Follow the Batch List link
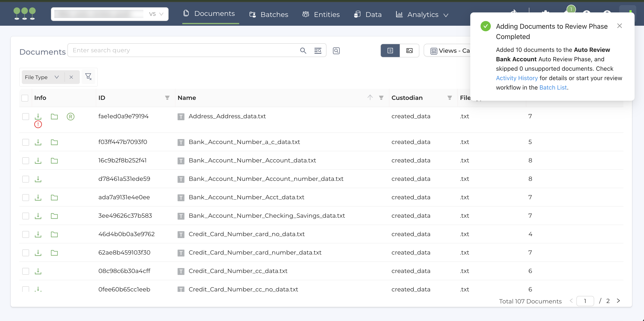The image size is (644, 321). (553, 88)
